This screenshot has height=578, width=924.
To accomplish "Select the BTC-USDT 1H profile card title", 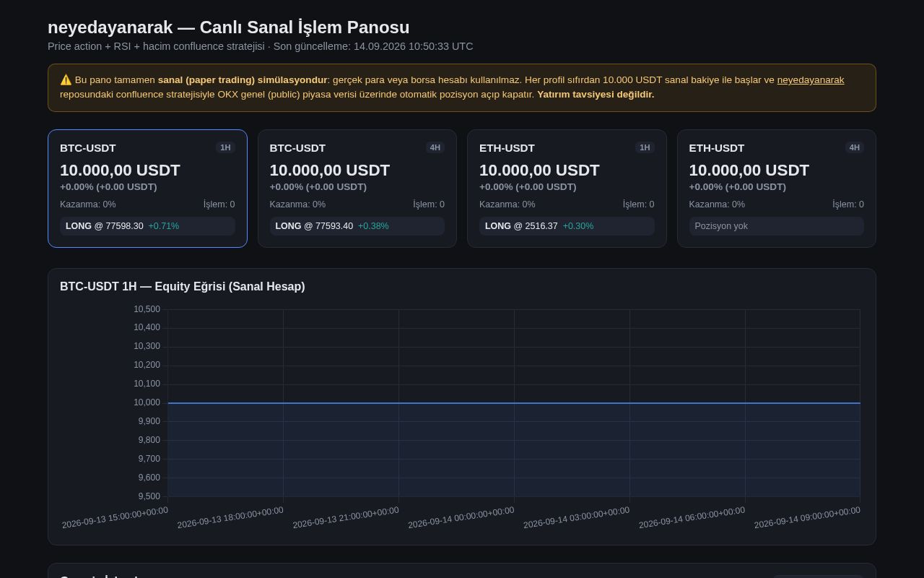I will (x=88, y=148).
